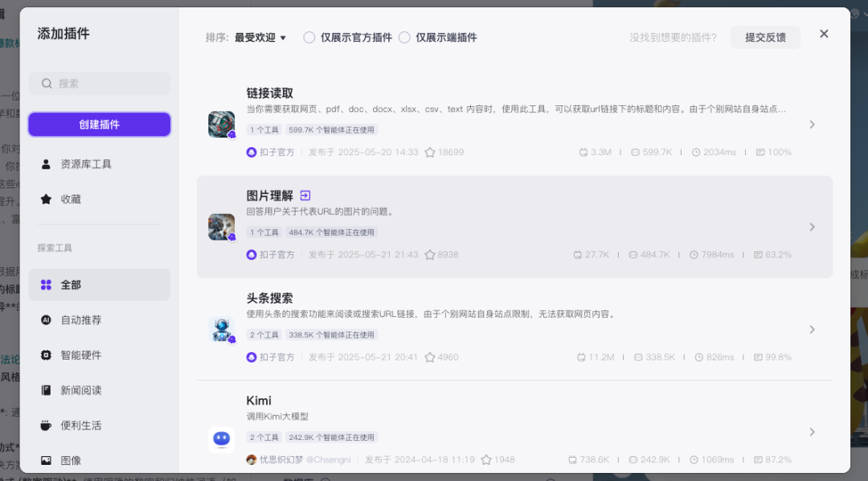
Task: Click the Kimi plugin logo icon
Action: pos(222,440)
